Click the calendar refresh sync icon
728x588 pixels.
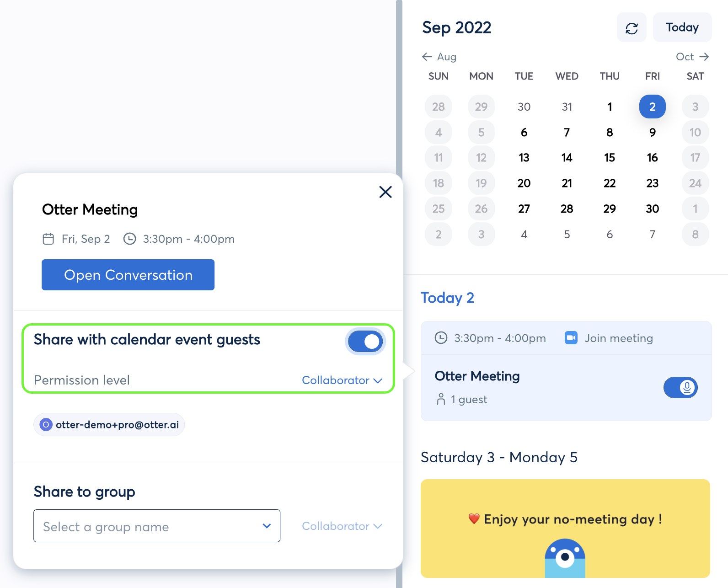[632, 28]
